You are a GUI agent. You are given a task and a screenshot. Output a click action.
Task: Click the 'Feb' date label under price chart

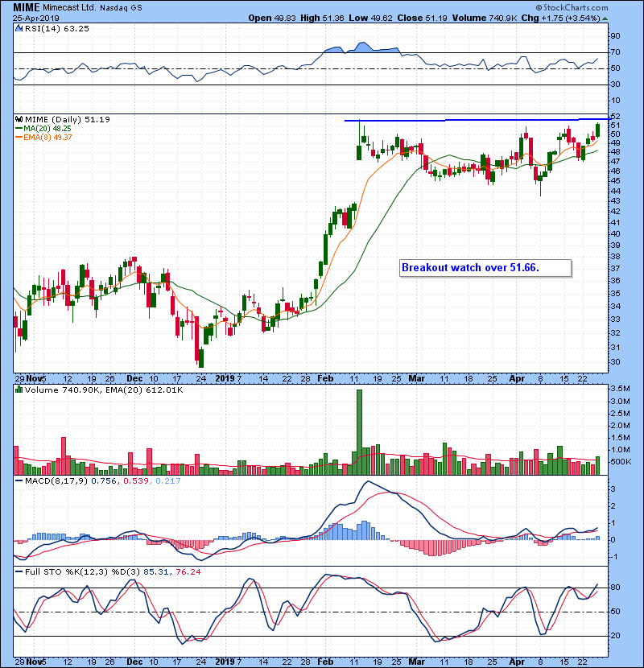(324, 377)
